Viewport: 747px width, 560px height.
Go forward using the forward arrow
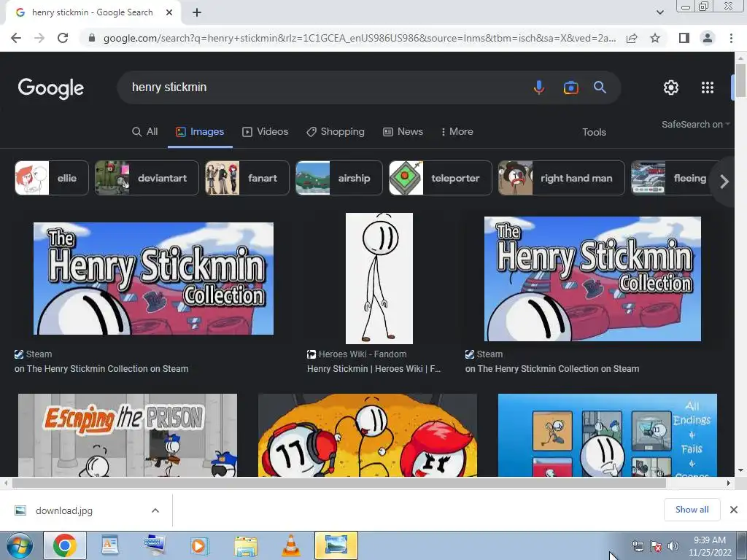(x=39, y=38)
